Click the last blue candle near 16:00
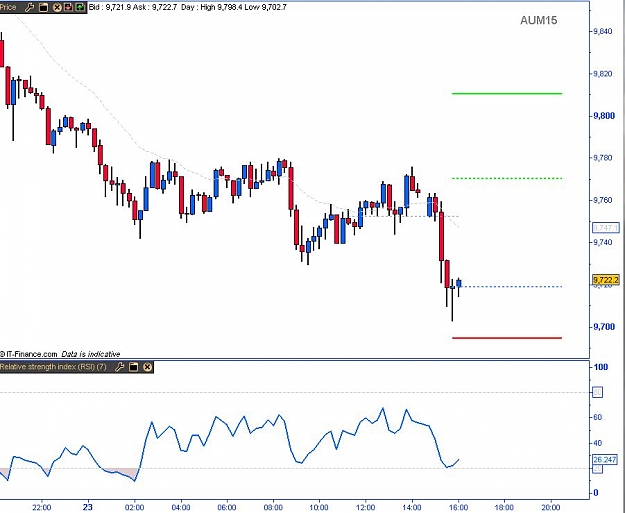The width and height of the screenshot is (625, 513). point(459,283)
